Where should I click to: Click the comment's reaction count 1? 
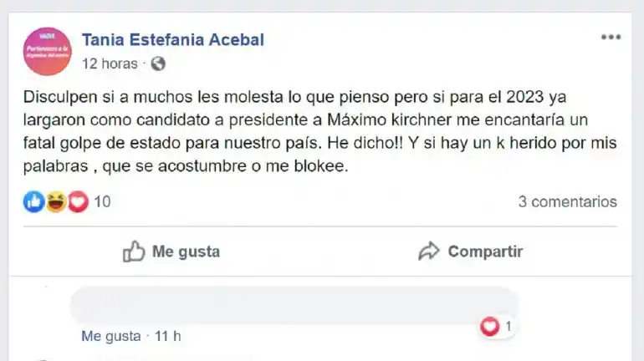(508, 327)
